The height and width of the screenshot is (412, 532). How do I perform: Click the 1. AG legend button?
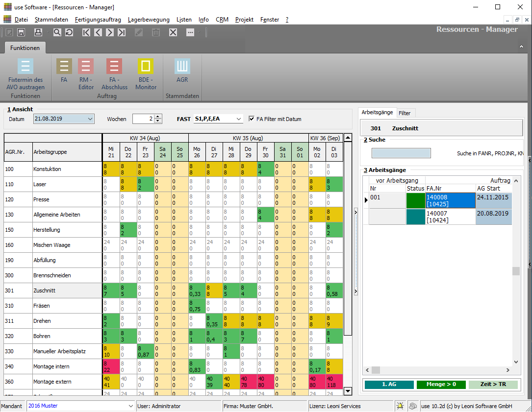(389, 384)
